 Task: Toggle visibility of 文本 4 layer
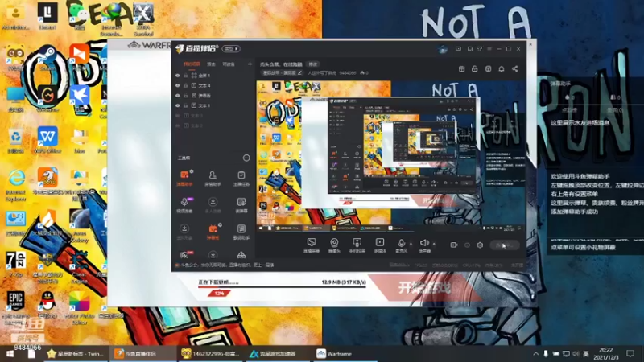point(178,85)
